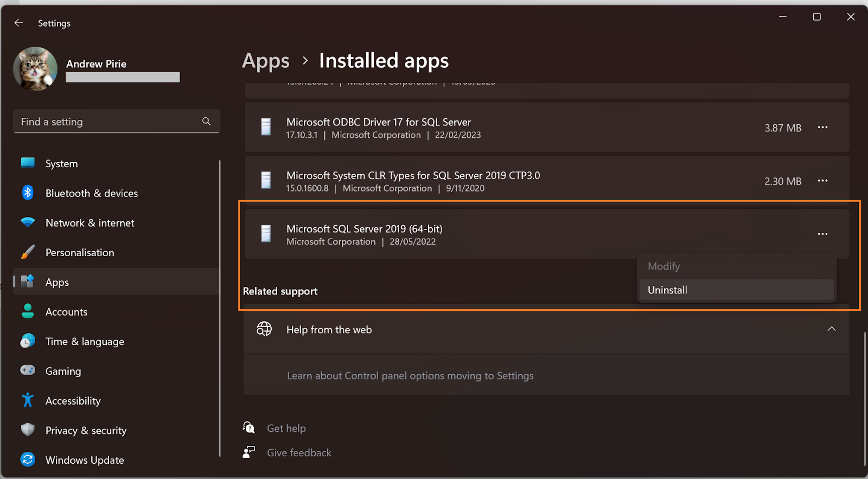Click version 15.0.1600.8 text
Viewport: 868px width, 479px height.
(x=308, y=188)
